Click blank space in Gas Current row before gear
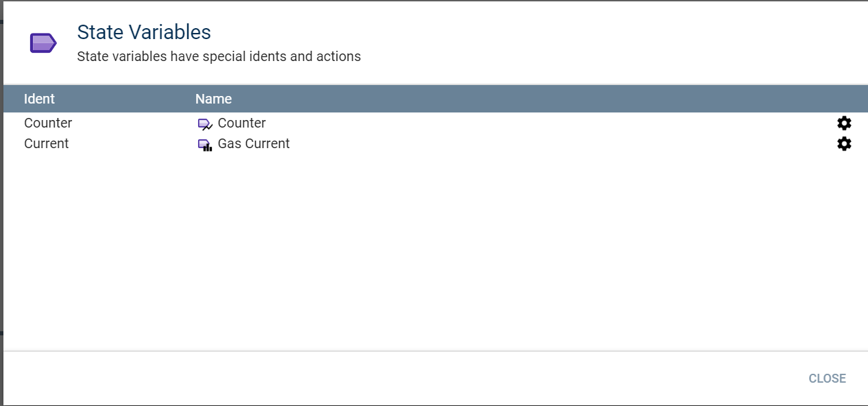 tap(562, 143)
